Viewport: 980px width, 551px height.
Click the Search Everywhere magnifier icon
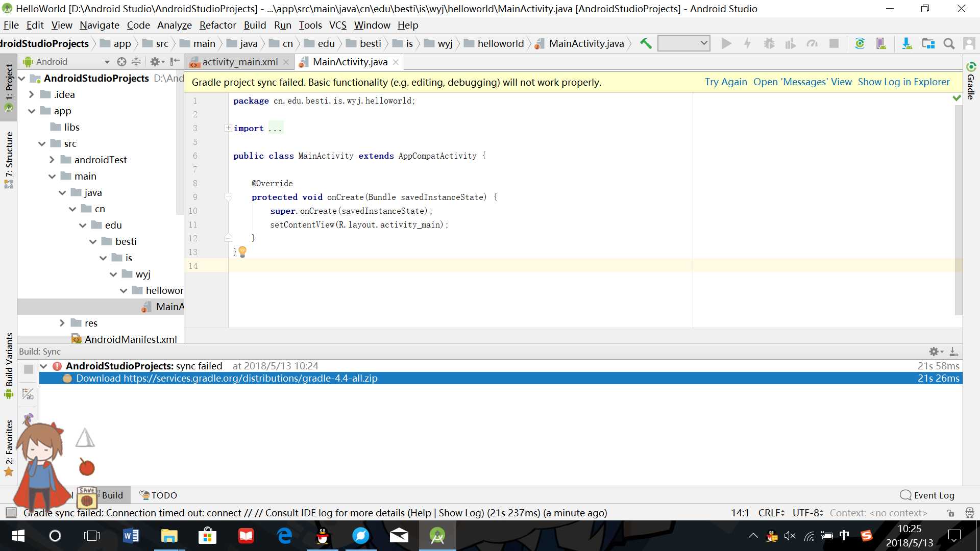(x=949, y=44)
